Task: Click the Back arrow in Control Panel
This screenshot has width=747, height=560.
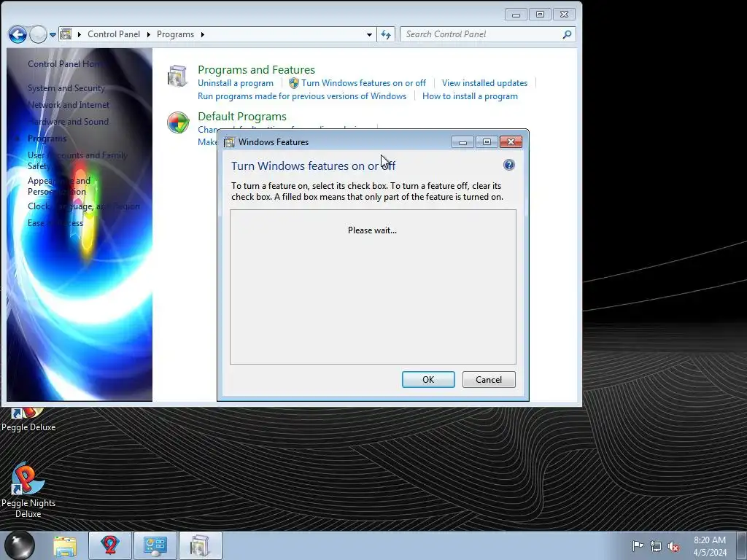Action: coord(18,34)
